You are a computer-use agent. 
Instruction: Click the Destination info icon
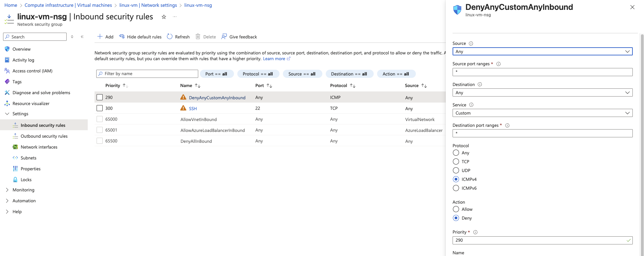pos(480,84)
